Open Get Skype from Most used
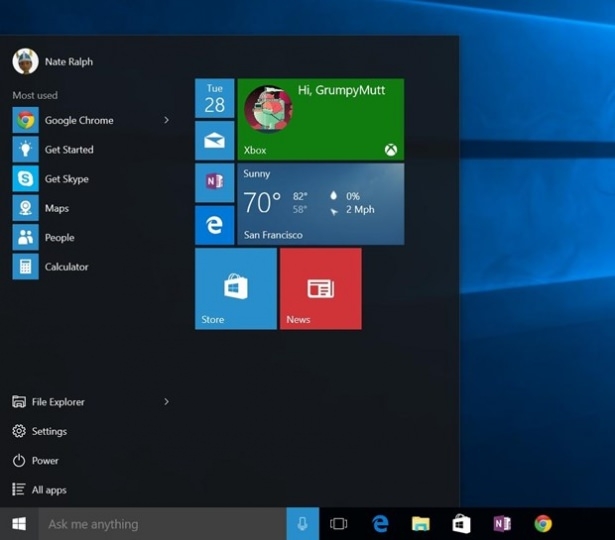The height and width of the screenshot is (540, 615). point(66,179)
